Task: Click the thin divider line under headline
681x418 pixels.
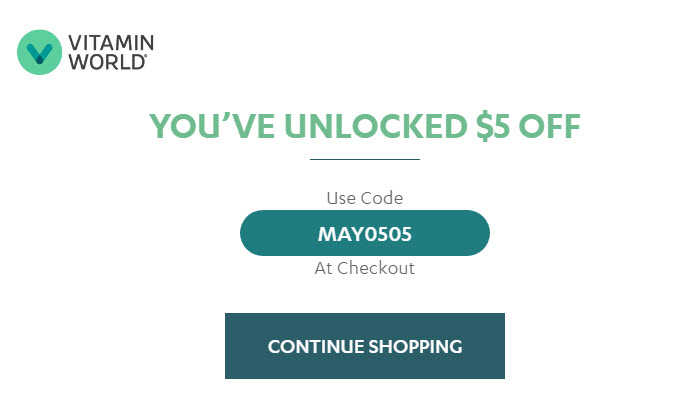Action: 365,159
